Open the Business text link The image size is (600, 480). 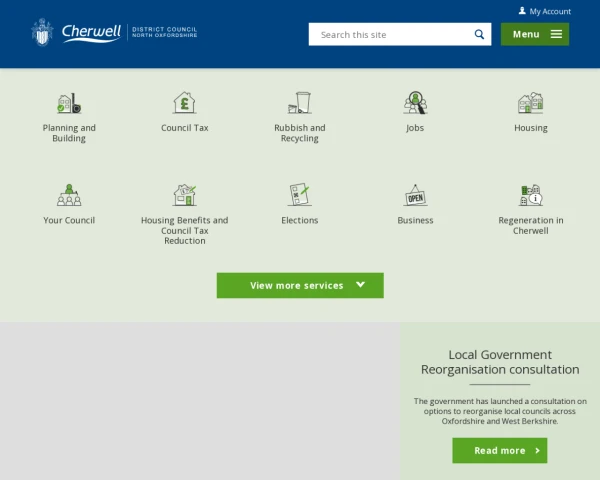[x=415, y=220]
